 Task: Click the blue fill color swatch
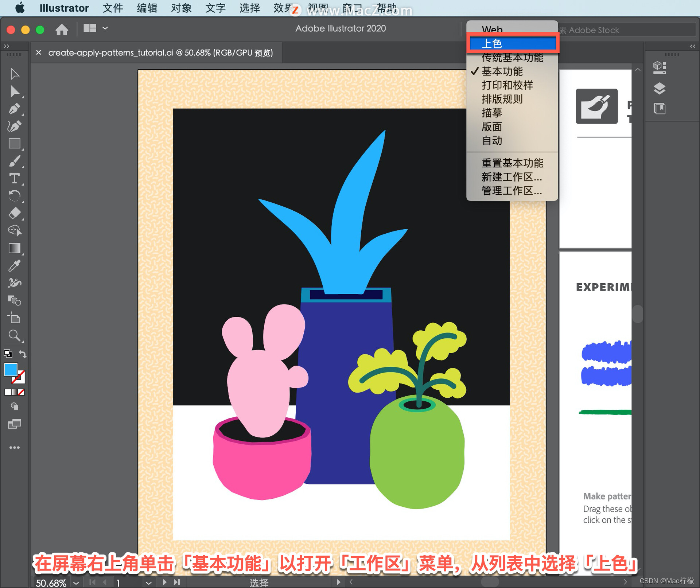pyautogui.click(x=11, y=370)
